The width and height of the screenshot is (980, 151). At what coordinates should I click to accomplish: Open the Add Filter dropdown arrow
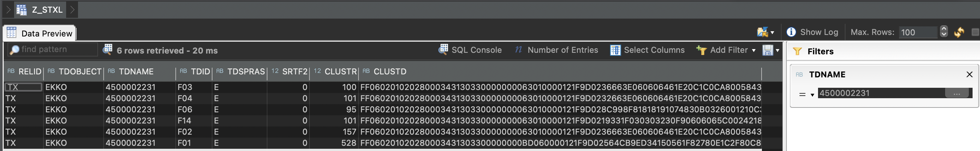[754, 51]
